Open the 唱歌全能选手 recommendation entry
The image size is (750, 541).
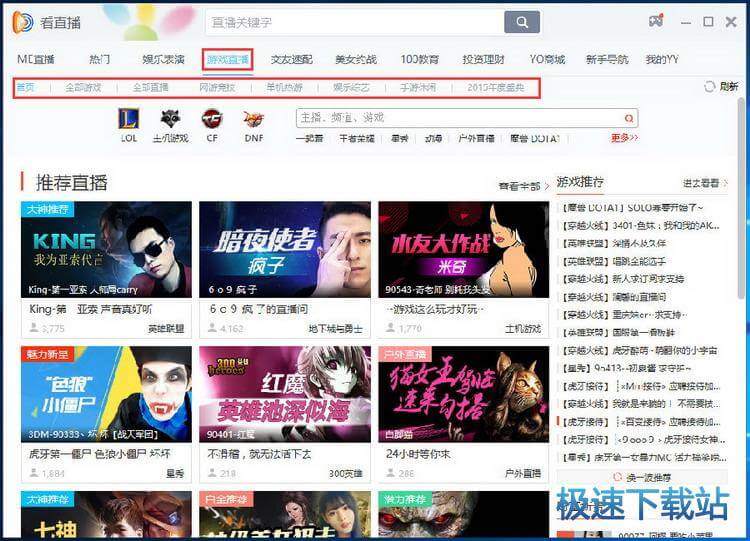613,261
